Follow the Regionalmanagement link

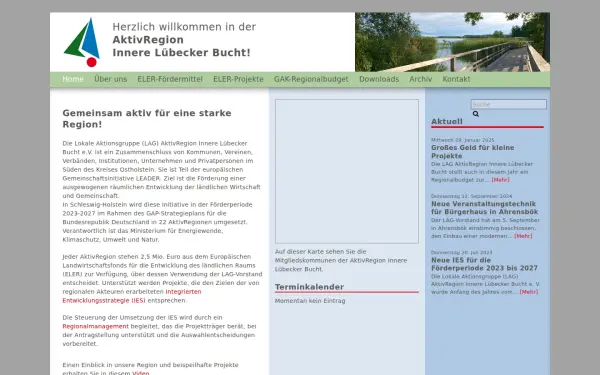(96, 326)
